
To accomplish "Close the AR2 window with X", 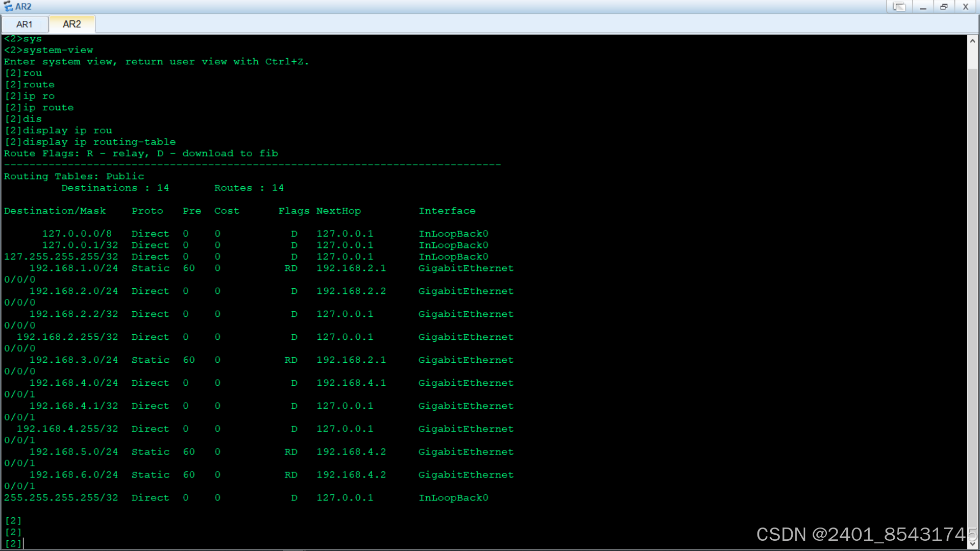I will [x=965, y=7].
